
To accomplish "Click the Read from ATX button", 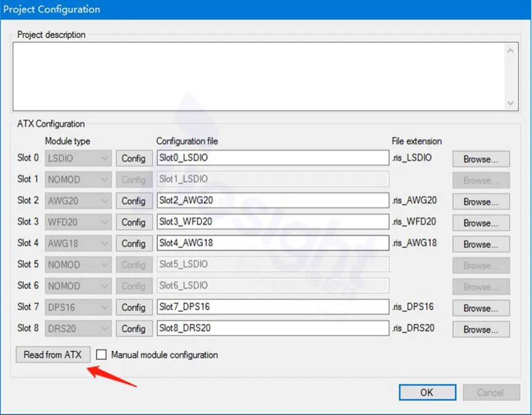I will (53, 355).
